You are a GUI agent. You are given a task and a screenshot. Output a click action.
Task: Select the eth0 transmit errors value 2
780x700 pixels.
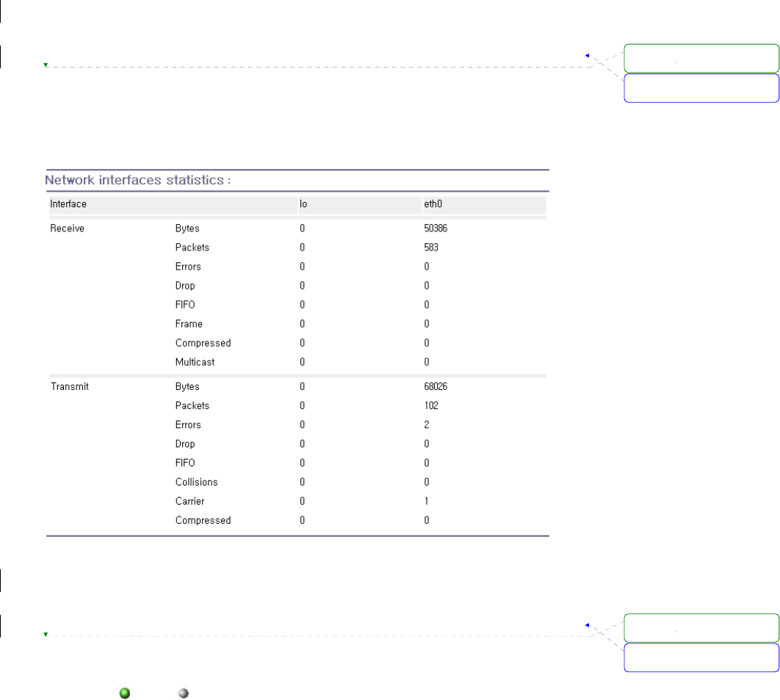pos(427,425)
